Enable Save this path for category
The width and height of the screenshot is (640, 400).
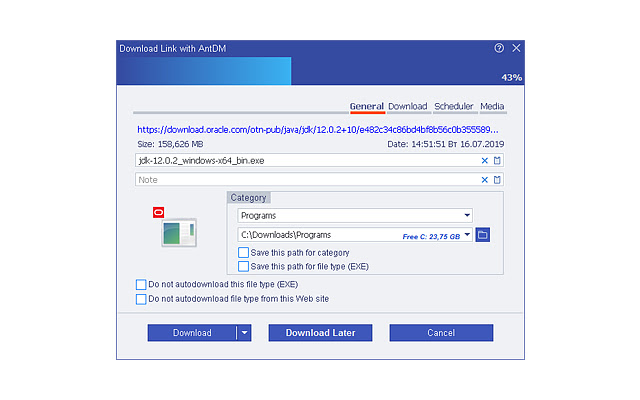tap(243, 253)
